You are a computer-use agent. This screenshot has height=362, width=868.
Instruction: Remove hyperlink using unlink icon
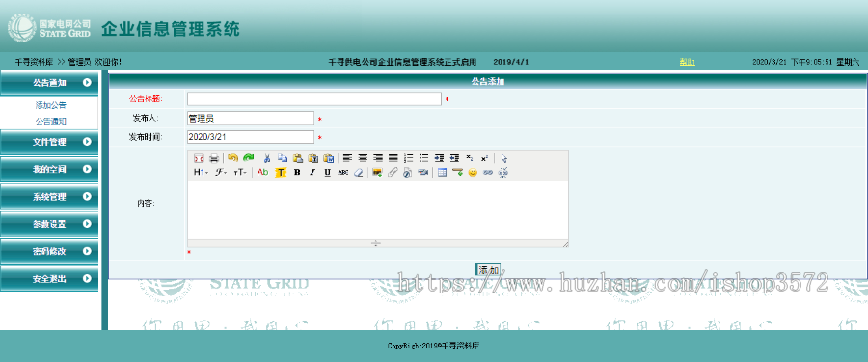(x=503, y=172)
